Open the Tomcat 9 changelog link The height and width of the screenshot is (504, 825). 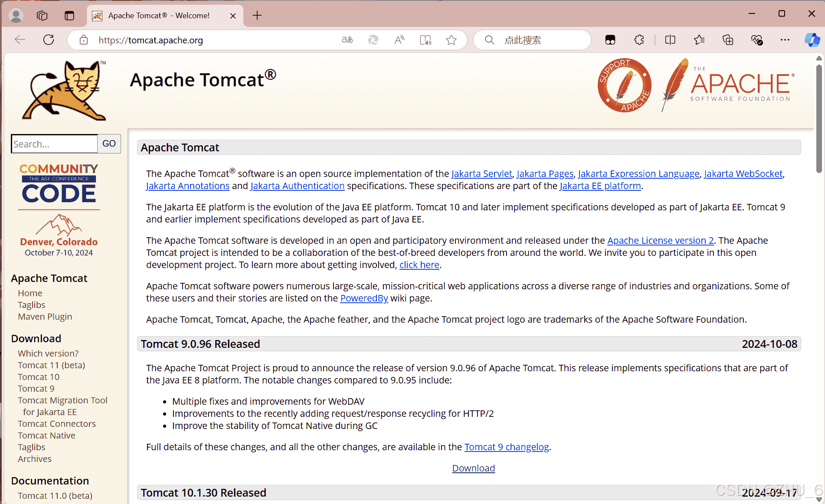tap(506, 447)
